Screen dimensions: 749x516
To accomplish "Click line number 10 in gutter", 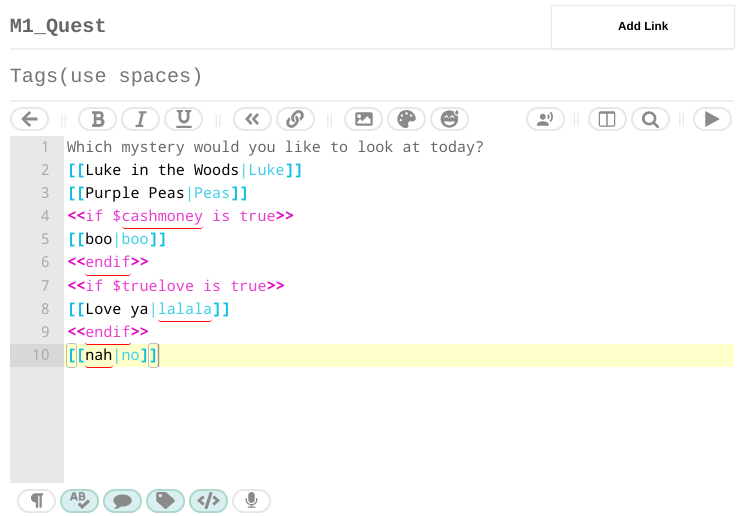I will pos(41,355).
